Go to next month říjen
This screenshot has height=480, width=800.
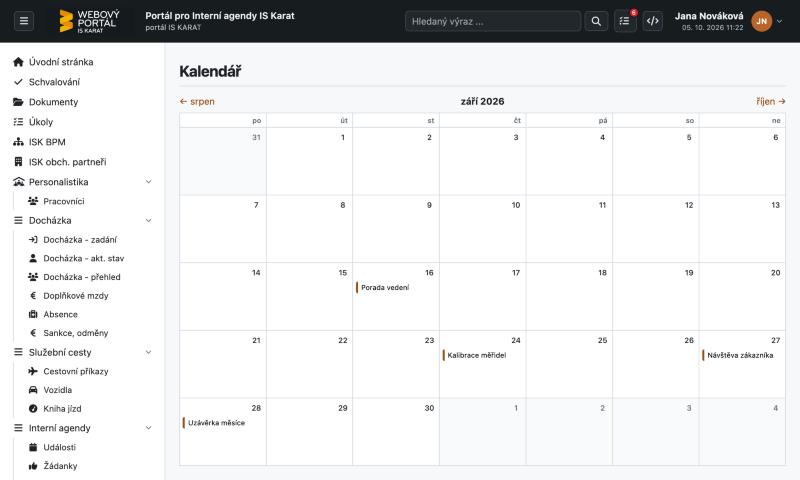(x=770, y=102)
